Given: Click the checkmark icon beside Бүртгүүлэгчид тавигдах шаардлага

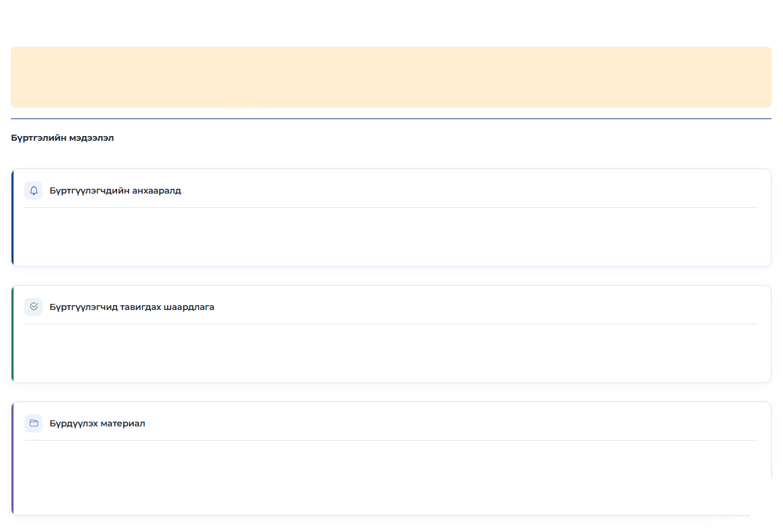Looking at the screenshot, I should coord(33,307).
